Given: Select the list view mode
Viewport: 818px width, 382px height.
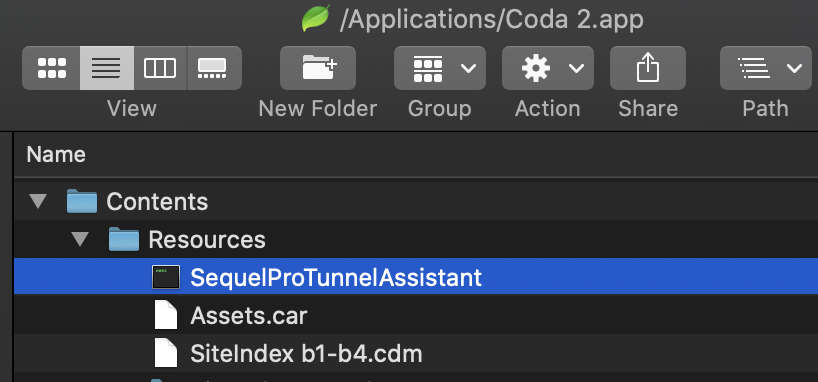Looking at the screenshot, I should (106, 68).
